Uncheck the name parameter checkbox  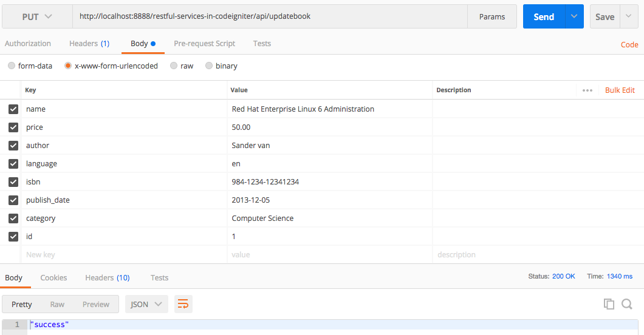pyautogui.click(x=13, y=109)
